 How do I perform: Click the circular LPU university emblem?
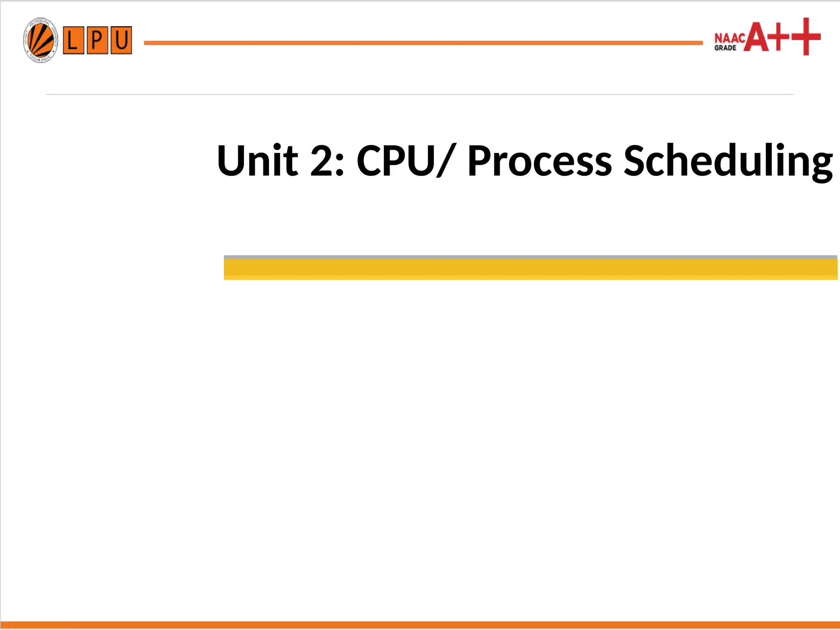41,40
